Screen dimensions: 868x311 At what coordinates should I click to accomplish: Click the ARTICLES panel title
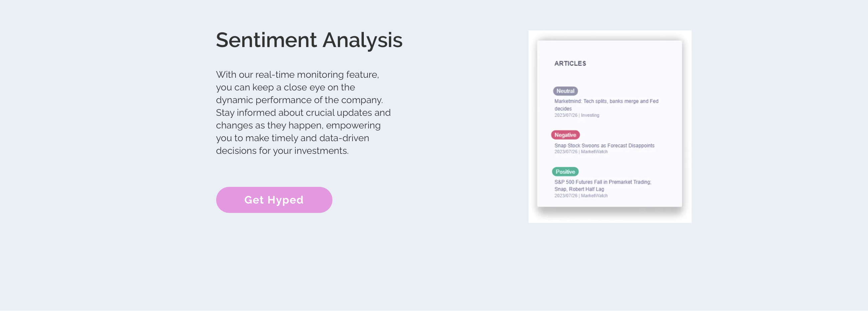(570, 64)
